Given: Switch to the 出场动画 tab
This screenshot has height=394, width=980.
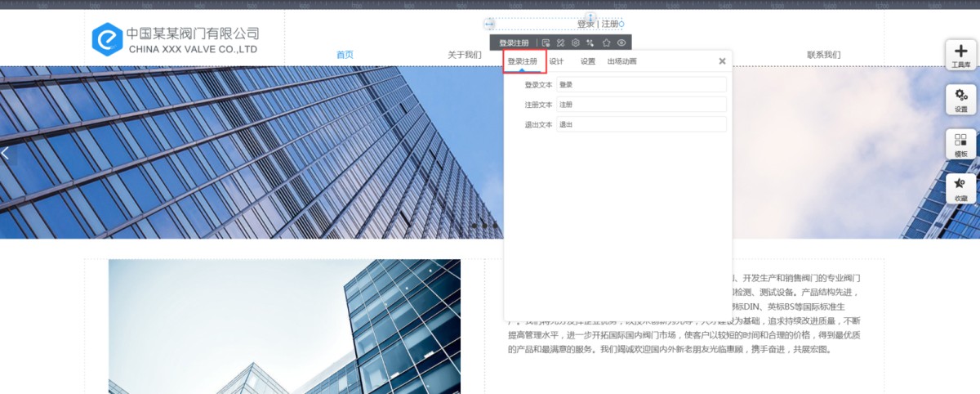Looking at the screenshot, I should coord(621,61).
